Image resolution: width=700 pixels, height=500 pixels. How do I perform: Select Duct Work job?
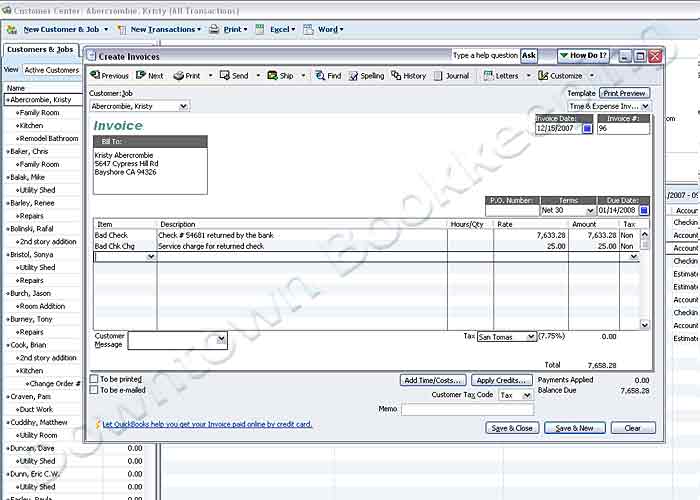pos(36,409)
